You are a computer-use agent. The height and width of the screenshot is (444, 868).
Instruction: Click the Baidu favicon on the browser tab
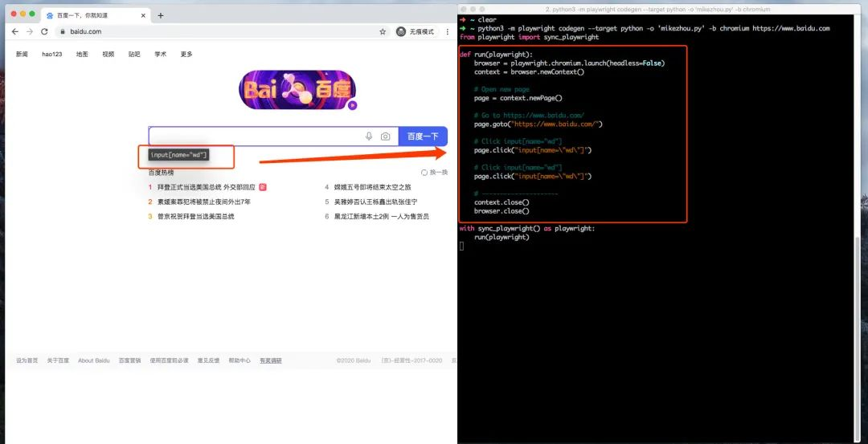tap(50, 15)
